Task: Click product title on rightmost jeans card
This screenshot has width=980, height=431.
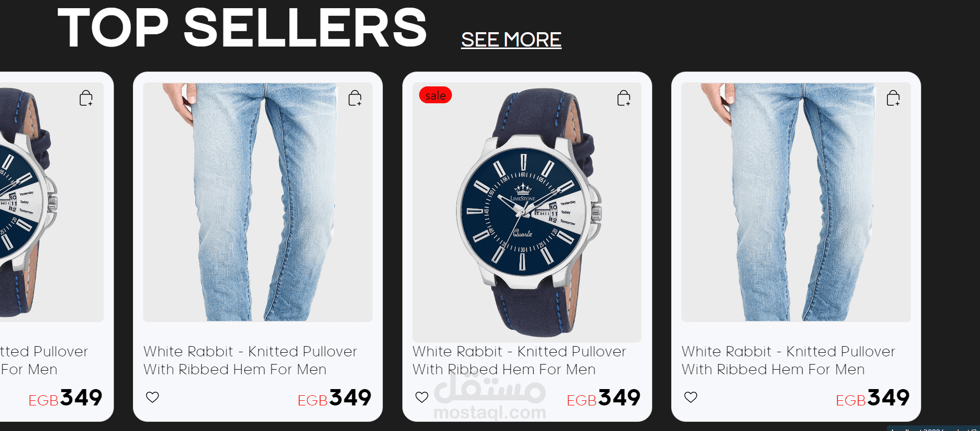Action: point(788,360)
